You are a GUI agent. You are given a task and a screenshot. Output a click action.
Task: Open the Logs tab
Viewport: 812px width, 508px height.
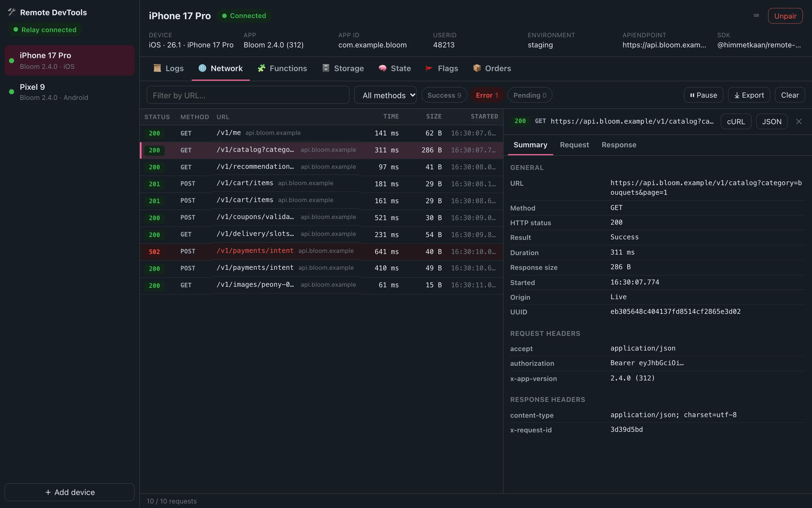(x=169, y=69)
